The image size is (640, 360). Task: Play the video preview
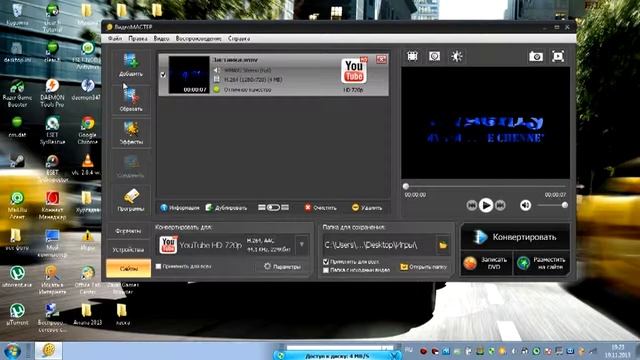486,205
